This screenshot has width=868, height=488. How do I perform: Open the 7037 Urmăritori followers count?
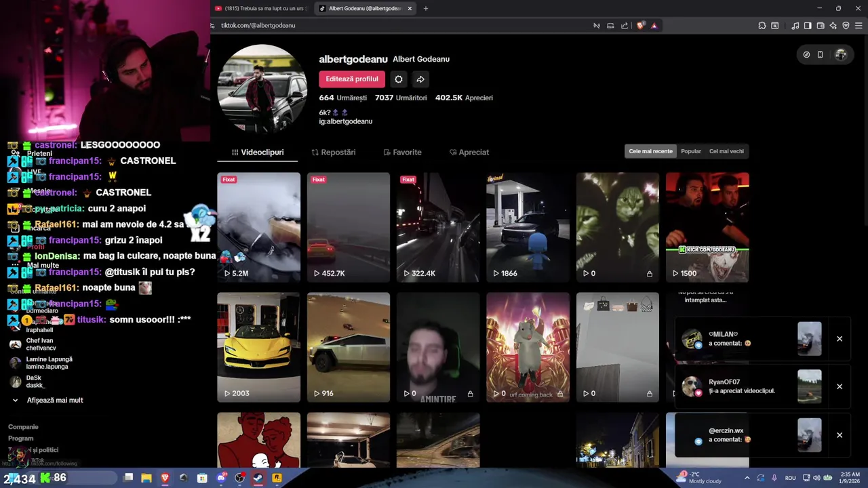coord(401,98)
